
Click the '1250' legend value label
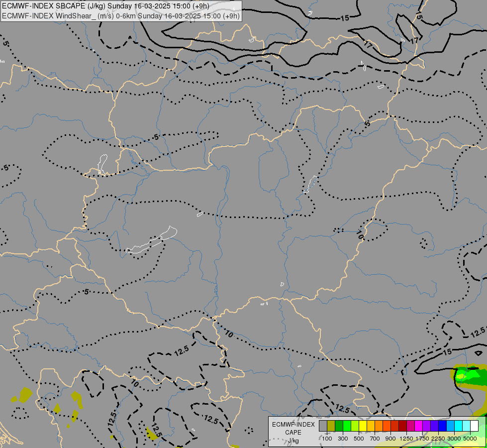tap(406, 439)
